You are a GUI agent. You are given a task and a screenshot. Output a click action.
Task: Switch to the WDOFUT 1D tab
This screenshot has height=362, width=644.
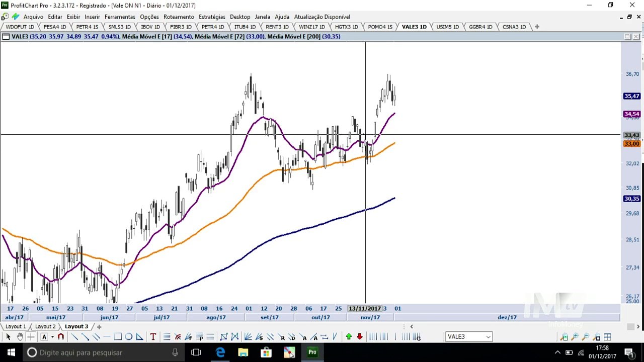tap(20, 27)
